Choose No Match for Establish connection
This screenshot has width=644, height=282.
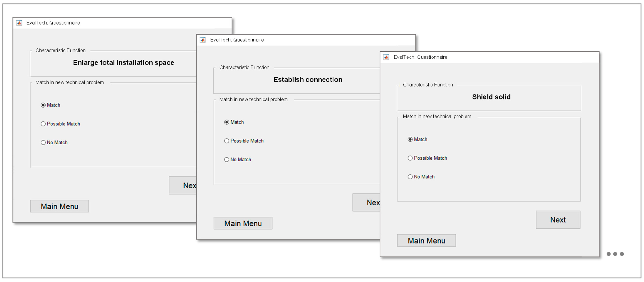point(227,159)
